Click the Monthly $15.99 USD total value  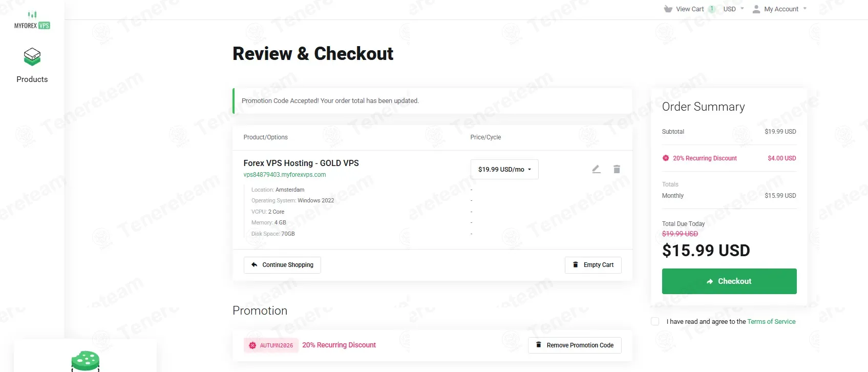point(780,196)
